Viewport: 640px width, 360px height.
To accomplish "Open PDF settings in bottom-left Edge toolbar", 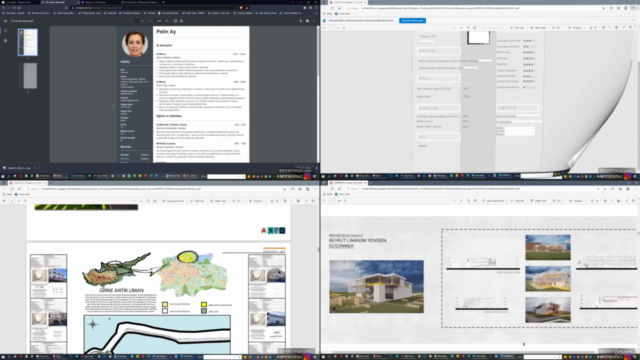I will click(313, 201).
